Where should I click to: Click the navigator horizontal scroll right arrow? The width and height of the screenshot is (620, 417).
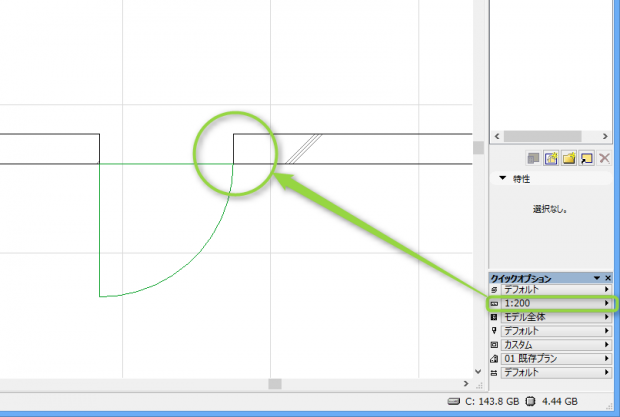(x=605, y=136)
